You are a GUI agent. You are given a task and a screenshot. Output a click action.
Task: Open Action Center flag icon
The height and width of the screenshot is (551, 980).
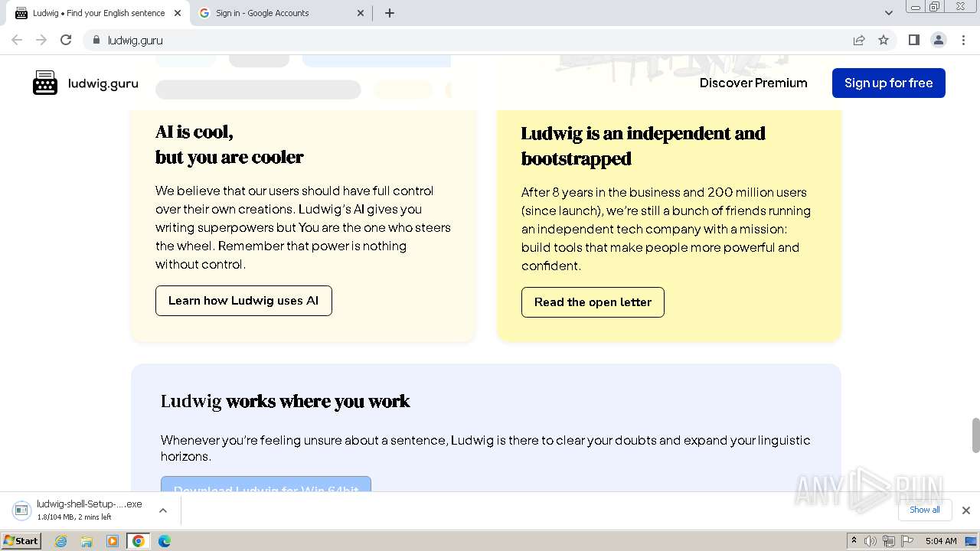point(906,541)
